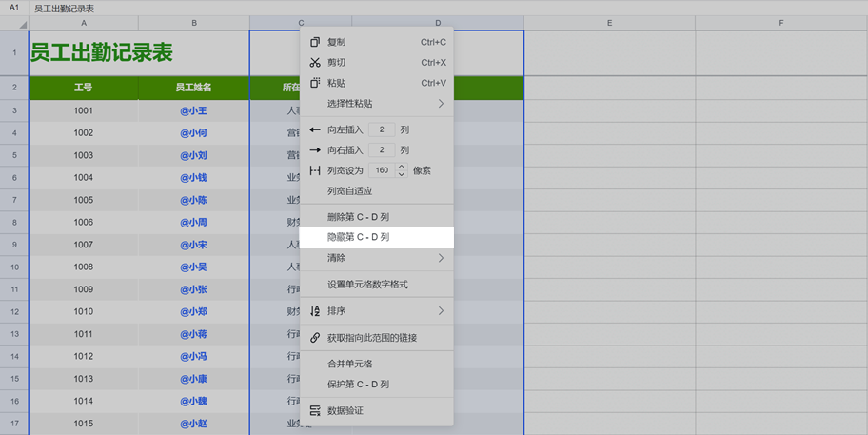Click the data validation icon
This screenshot has width=868, height=435.
(x=315, y=411)
